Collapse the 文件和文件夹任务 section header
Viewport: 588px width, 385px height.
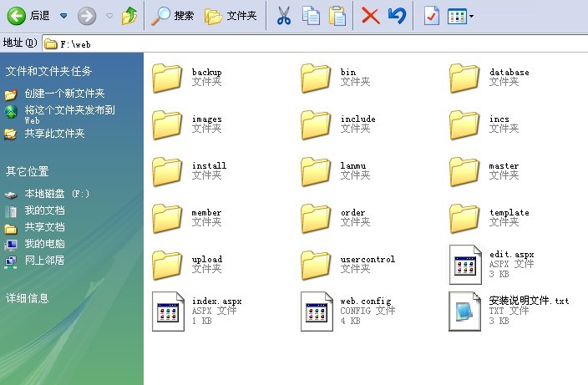tap(48, 72)
